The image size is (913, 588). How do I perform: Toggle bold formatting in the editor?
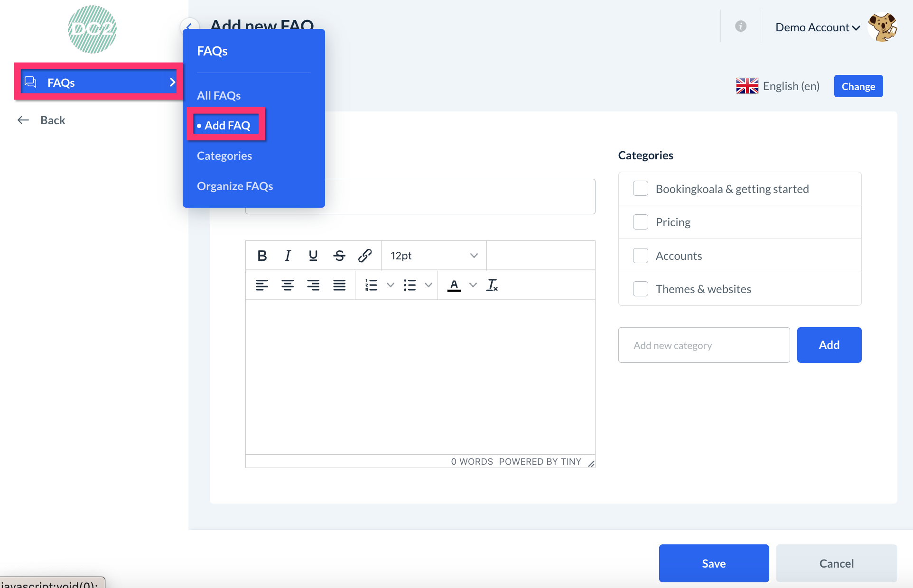tap(262, 256)
